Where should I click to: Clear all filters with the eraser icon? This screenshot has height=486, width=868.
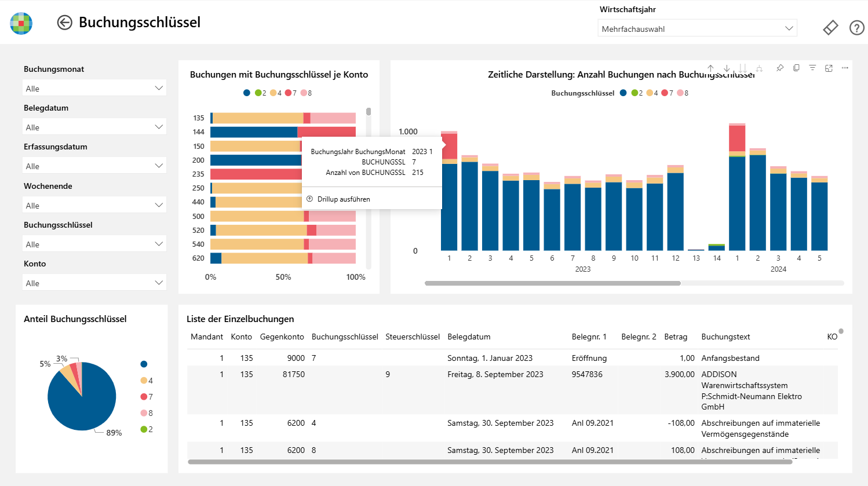coord(830,27)
